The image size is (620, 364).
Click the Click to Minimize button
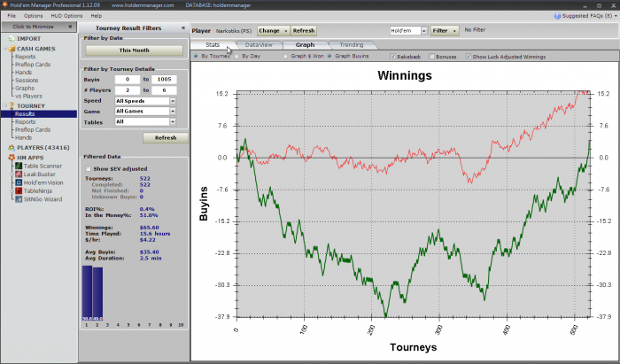[39, 27]
